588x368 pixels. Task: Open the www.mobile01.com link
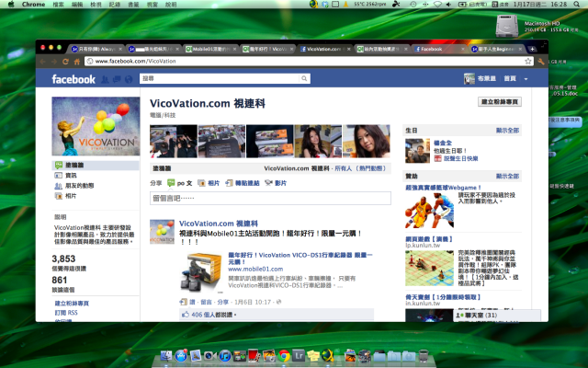coord(255,270)
